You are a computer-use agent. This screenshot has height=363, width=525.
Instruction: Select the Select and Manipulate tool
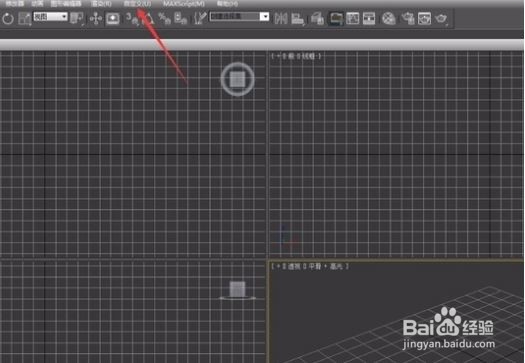pyautogui.click(x=96, y=18)
